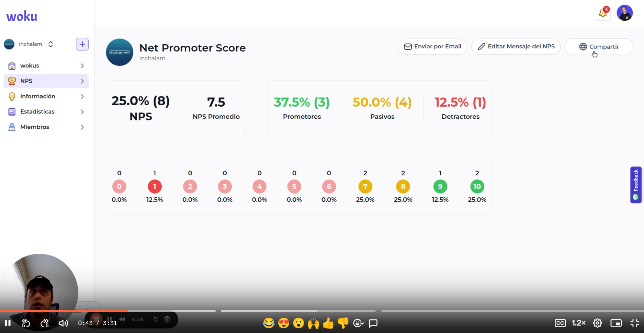Select the wokus home icon
Screen dimensions: 644x333
(12, 65)
